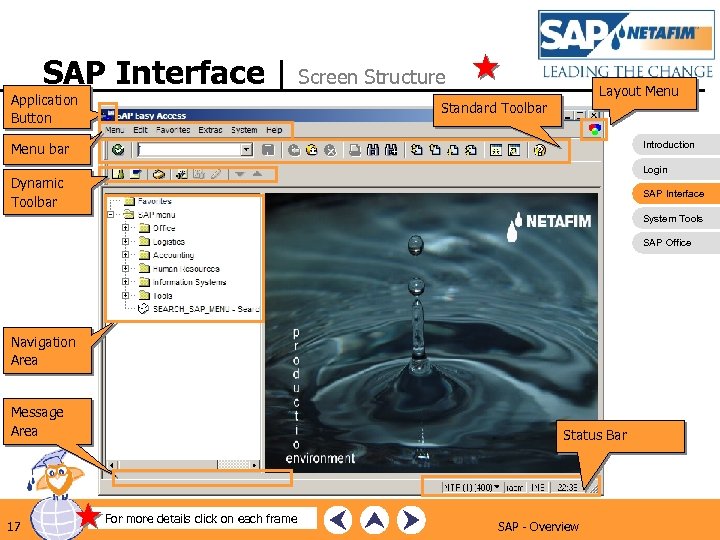
Task: Click the navigation pane scroll right arrow
Action: click(254, 465)
